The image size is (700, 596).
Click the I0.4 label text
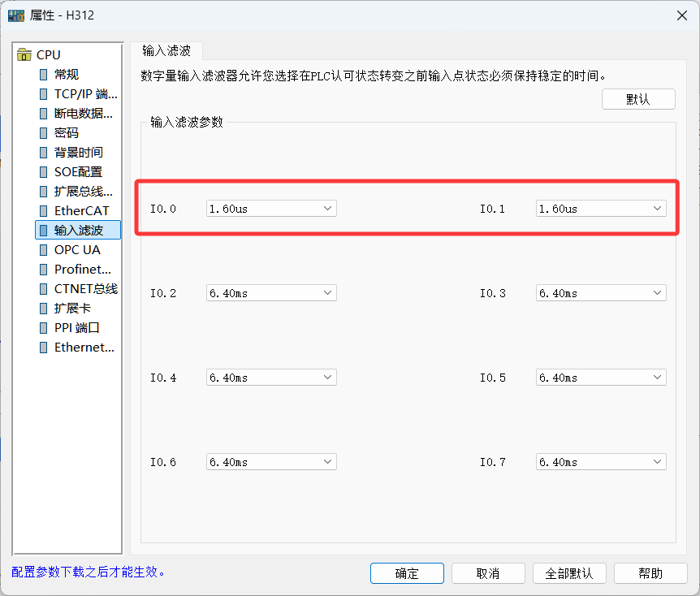163,378
